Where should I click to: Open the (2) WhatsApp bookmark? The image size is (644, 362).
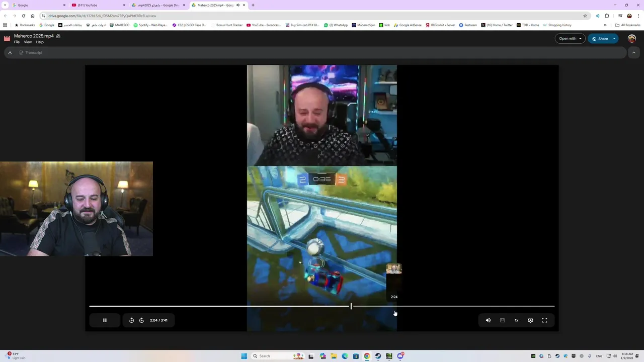coord(336,25)
